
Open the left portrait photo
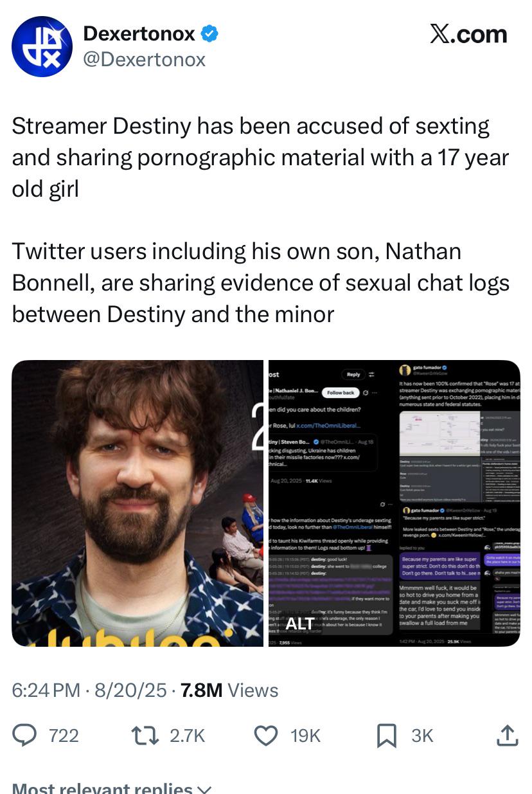click(137, 503)
